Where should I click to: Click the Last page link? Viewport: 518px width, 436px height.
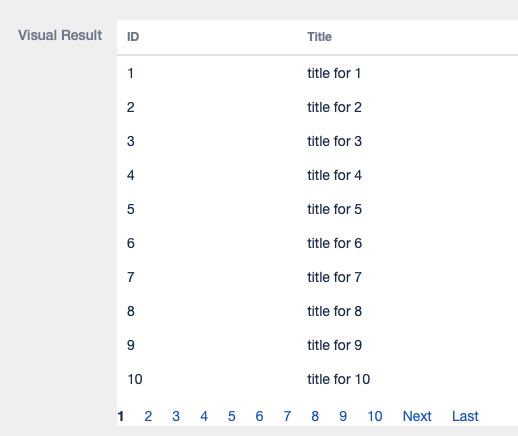click(x=465, y=416)
